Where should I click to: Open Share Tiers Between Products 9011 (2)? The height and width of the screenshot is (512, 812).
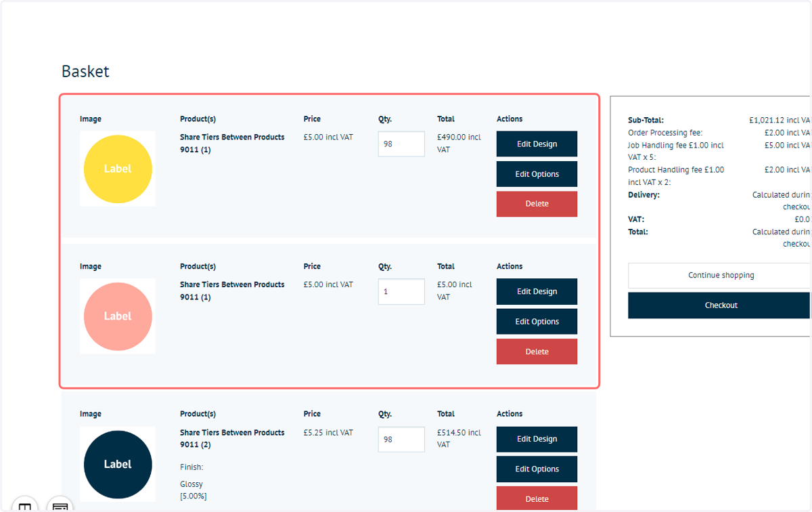pos(232,439)
